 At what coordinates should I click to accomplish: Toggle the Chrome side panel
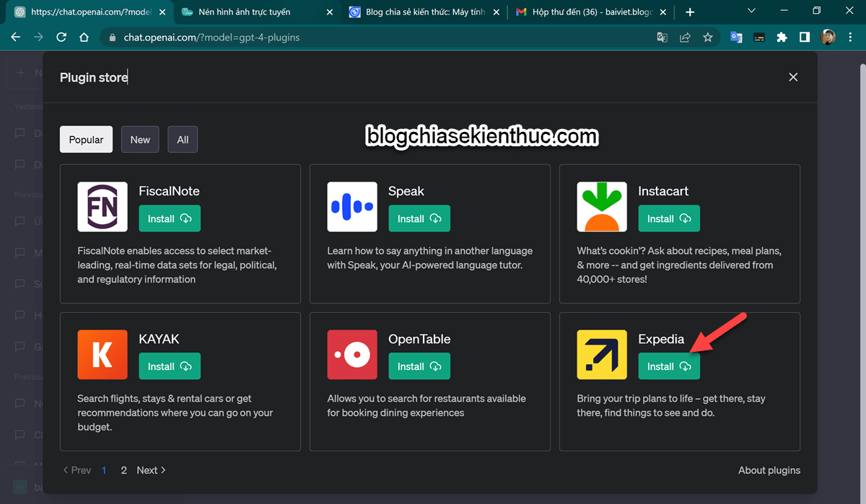click(x=805, y=37)
